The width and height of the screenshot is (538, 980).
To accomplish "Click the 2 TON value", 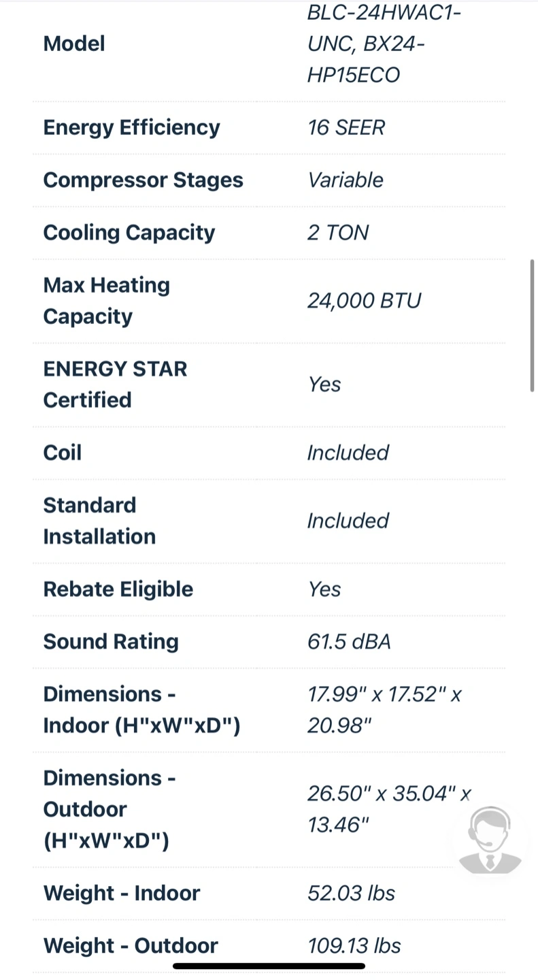I will click(x=338, y=232).
